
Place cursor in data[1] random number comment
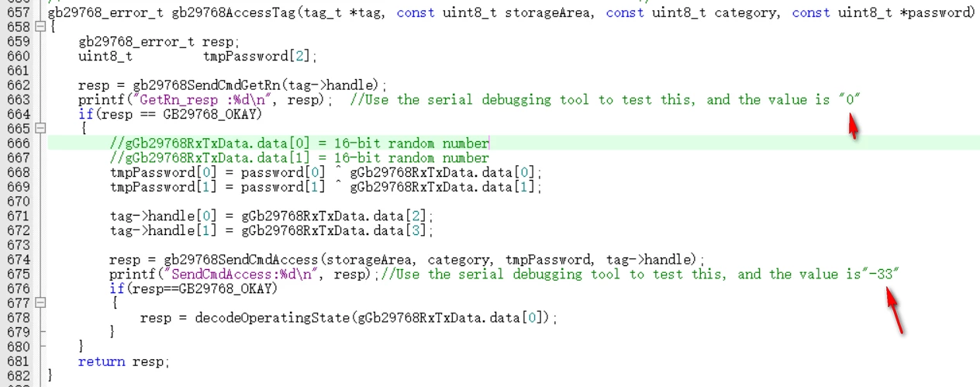[x=299, y=158]
